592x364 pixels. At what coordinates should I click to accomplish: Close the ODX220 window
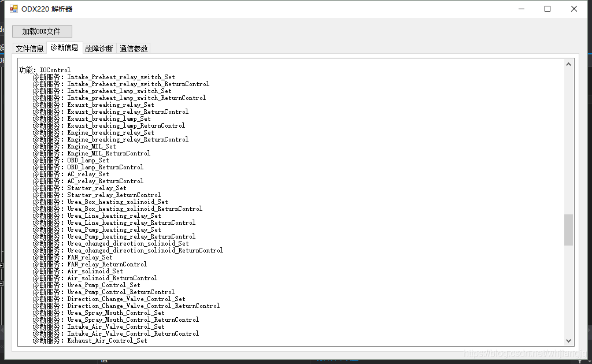click(574, 9)
